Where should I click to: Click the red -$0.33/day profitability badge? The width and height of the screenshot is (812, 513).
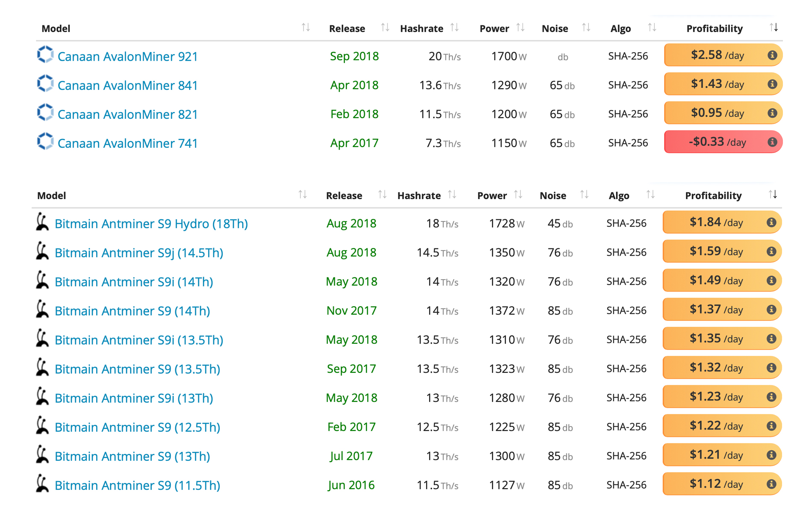point(723,142)
